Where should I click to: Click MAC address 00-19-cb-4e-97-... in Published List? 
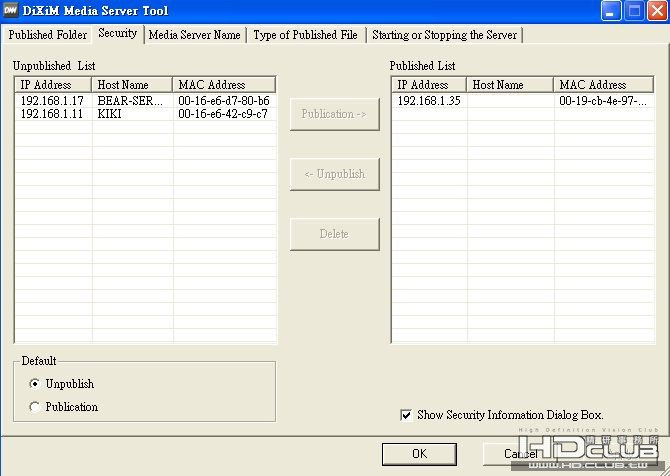tap(603, 101)
